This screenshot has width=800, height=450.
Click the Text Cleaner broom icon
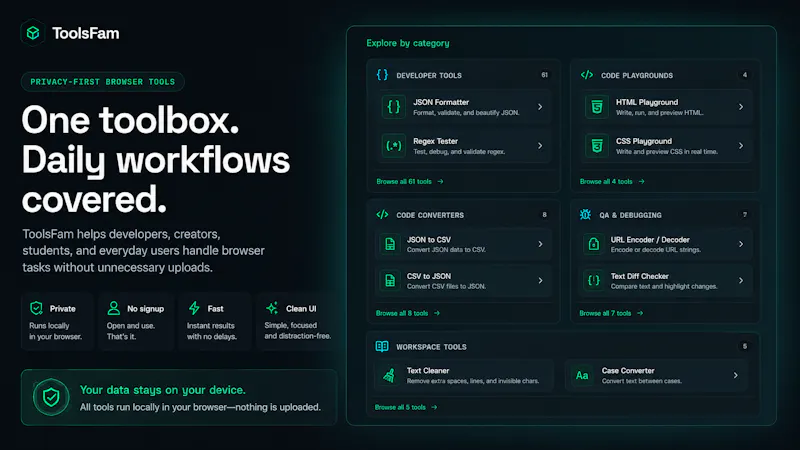click(x=389, y=376)
